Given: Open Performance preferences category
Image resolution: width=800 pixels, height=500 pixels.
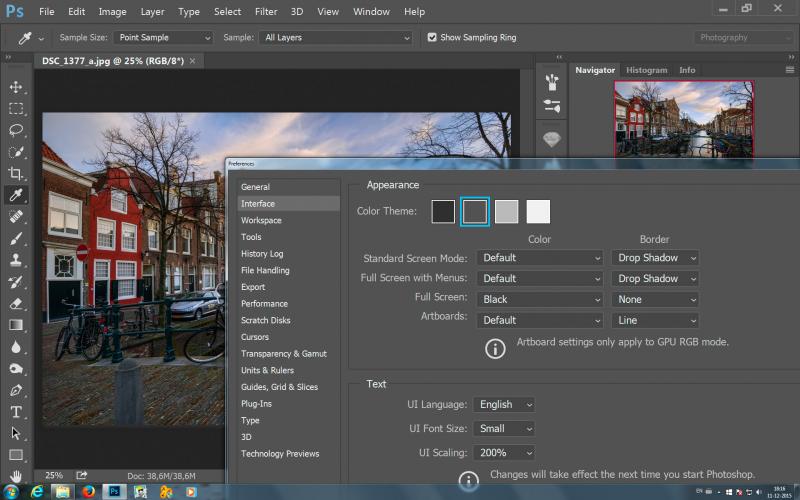Looking at the screenshot, I should 288,304.
